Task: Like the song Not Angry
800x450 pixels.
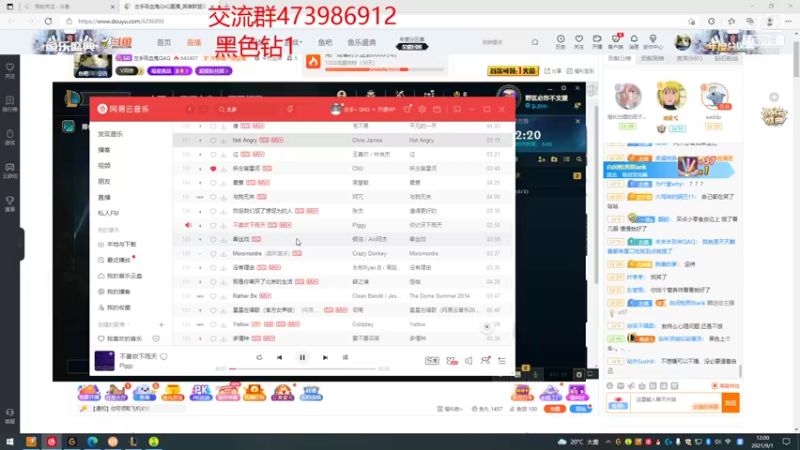Action: pyautogui.click(x=213, y=140)
